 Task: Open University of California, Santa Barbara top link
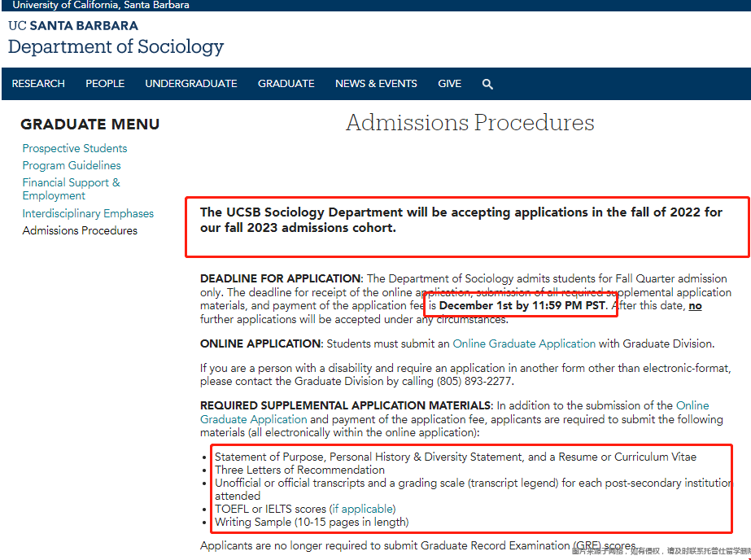[x=101, y=5]
